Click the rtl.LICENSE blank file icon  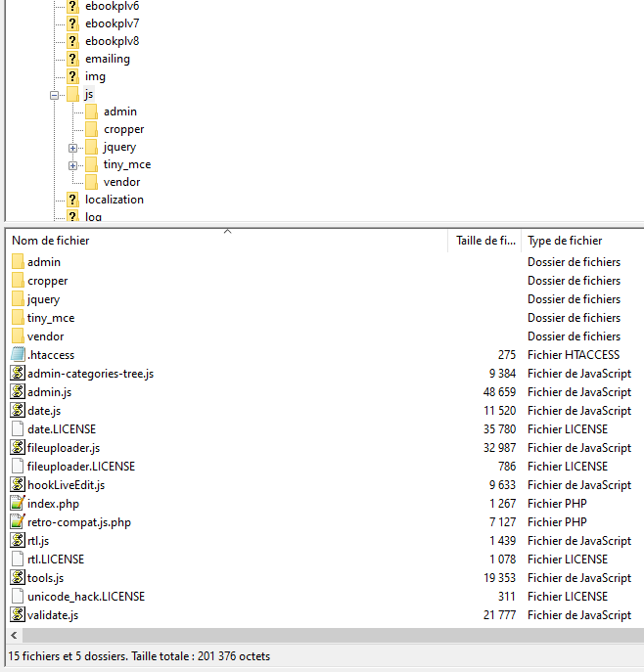tap(18, 560)
